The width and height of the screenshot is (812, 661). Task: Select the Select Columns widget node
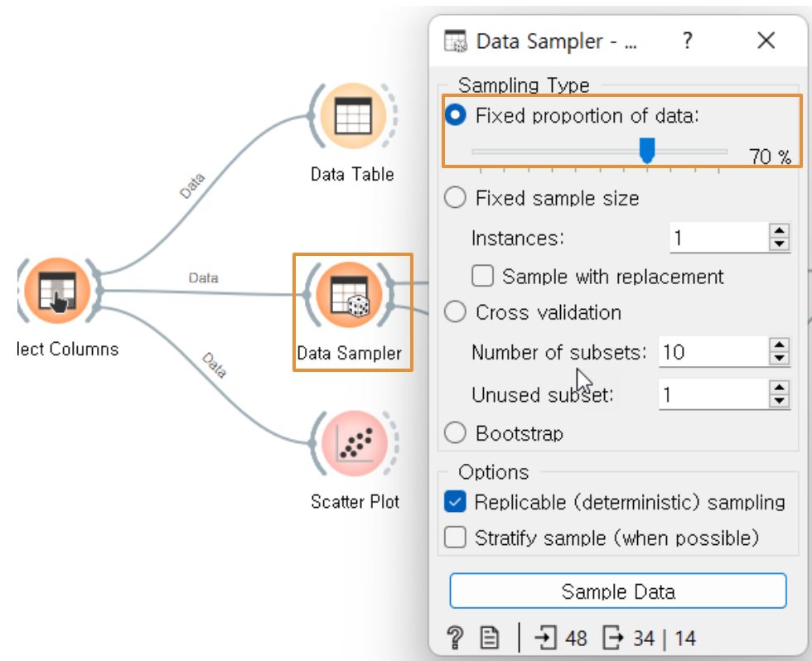coord(57,291)
